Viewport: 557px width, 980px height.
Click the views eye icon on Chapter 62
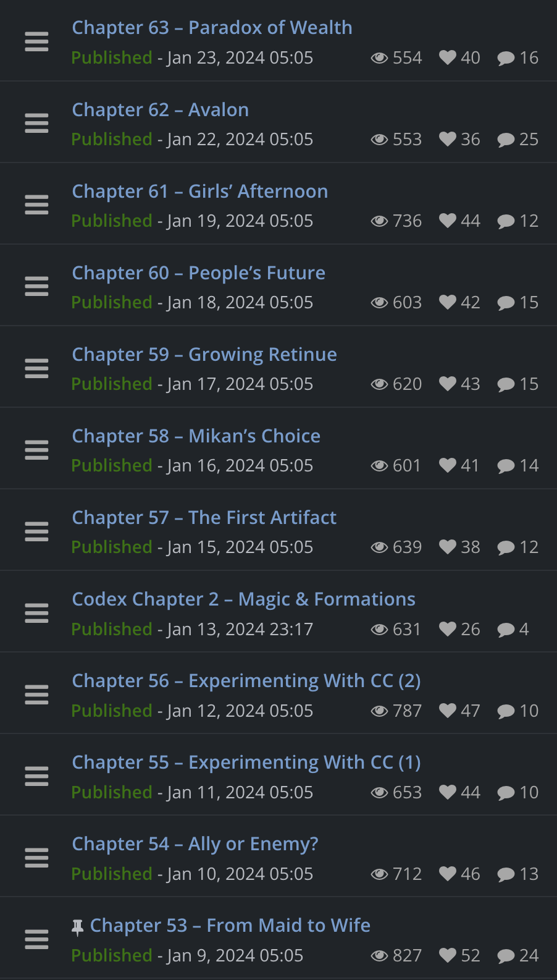379,140
